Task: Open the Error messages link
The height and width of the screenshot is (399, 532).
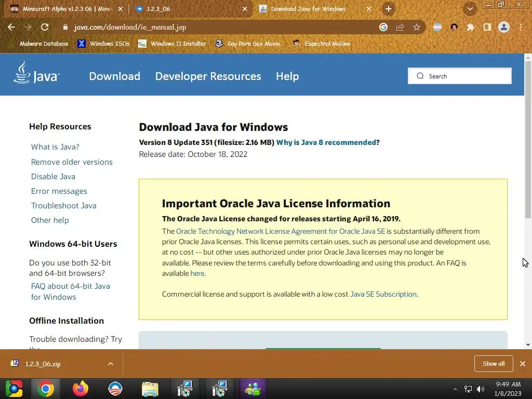Action: [x=59, y=191]
